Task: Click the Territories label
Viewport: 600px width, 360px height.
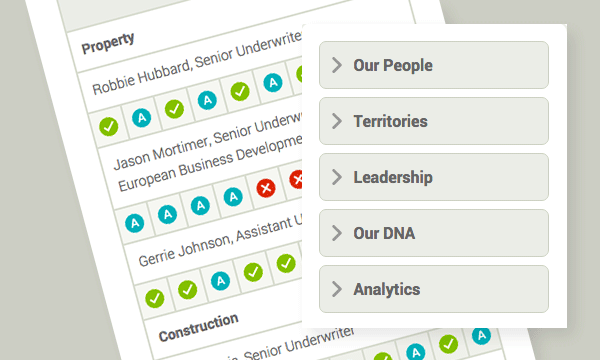Action: [x=390, y=121]
